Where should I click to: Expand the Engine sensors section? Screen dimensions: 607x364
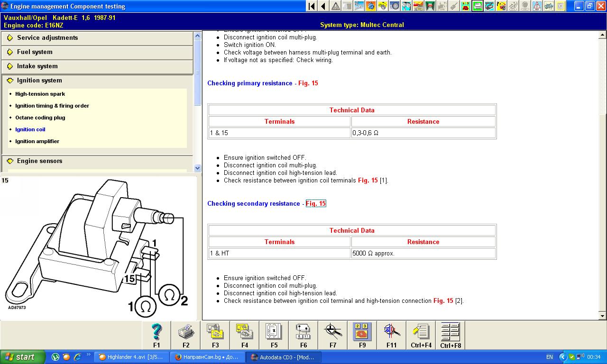39,161
